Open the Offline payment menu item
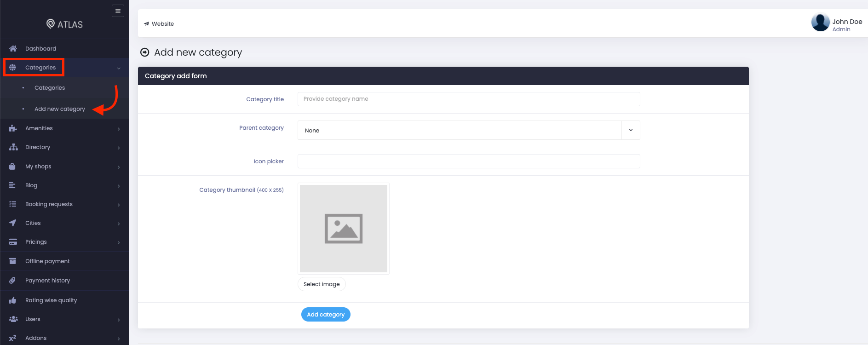The width and height of the screenshot is (868, 345). pyautogui.click(x=64, y=261)
